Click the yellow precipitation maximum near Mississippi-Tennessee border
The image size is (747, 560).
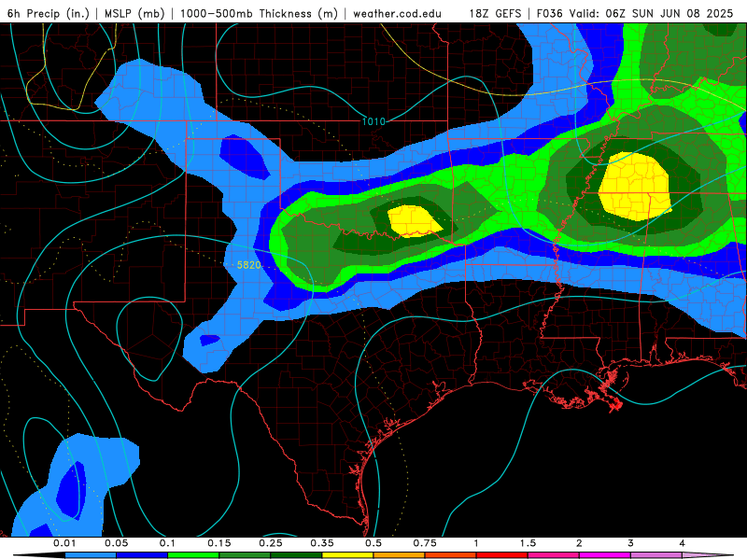tap(635, 187)
